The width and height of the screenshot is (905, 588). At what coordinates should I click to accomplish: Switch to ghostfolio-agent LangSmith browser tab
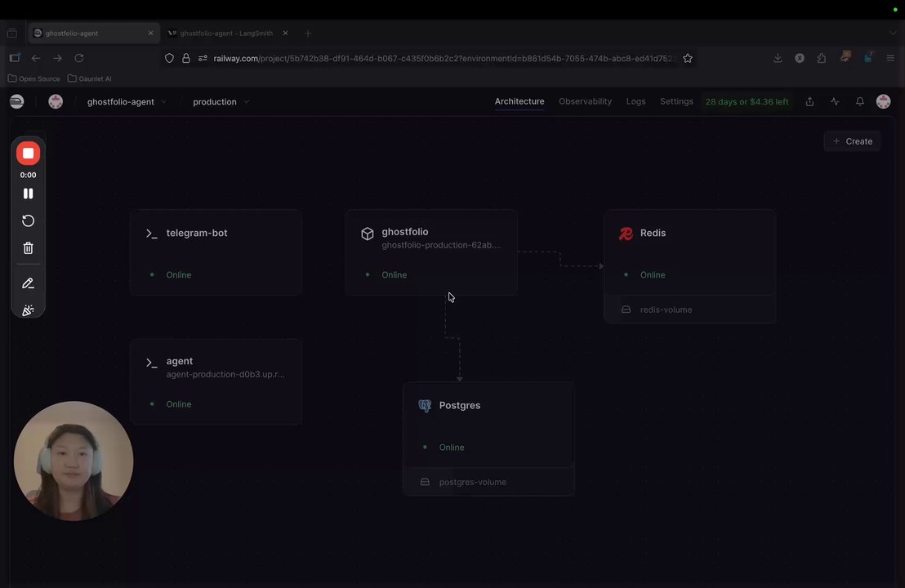click(x=227, y=33)
